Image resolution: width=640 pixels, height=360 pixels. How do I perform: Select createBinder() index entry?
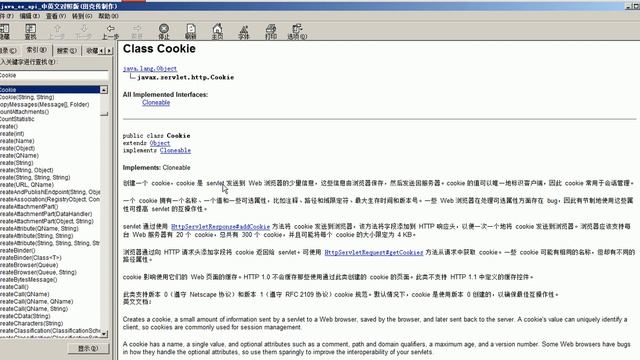point(18,251)
